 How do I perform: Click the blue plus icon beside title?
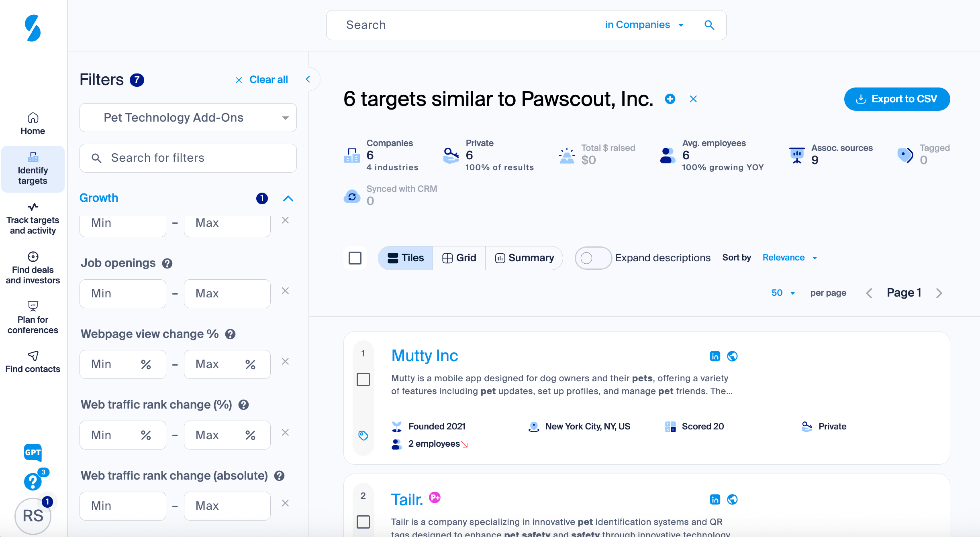click(670, 99)
